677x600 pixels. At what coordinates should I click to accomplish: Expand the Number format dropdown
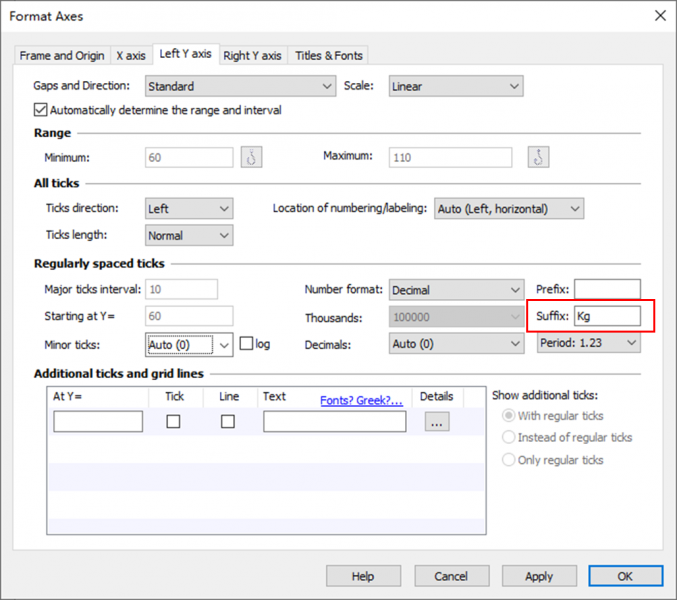(x=455, y=290)
